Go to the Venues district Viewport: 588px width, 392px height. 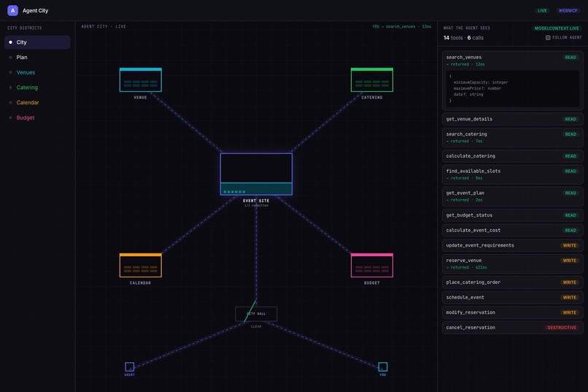point(37,72)
